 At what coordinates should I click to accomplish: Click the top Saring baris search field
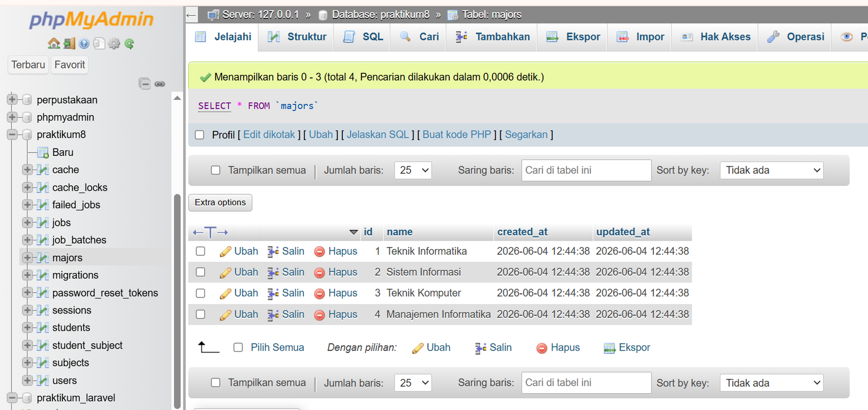click(586, 170)
